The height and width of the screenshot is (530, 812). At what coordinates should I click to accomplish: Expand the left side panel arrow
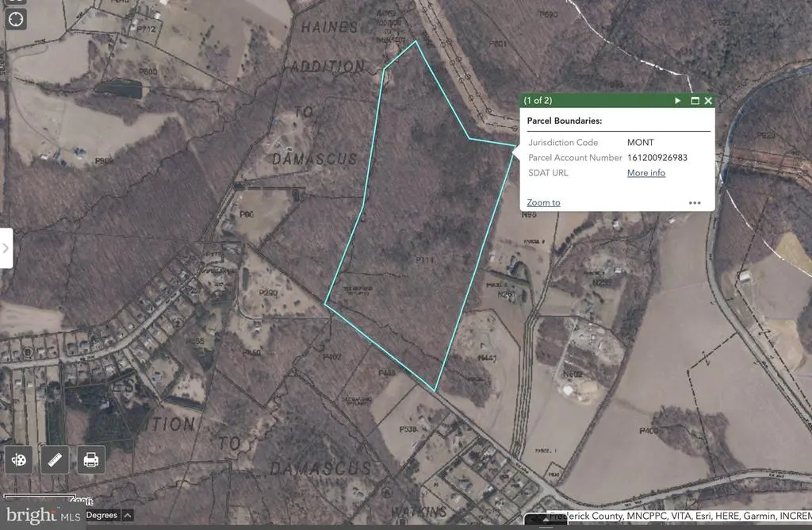point(6,248)
